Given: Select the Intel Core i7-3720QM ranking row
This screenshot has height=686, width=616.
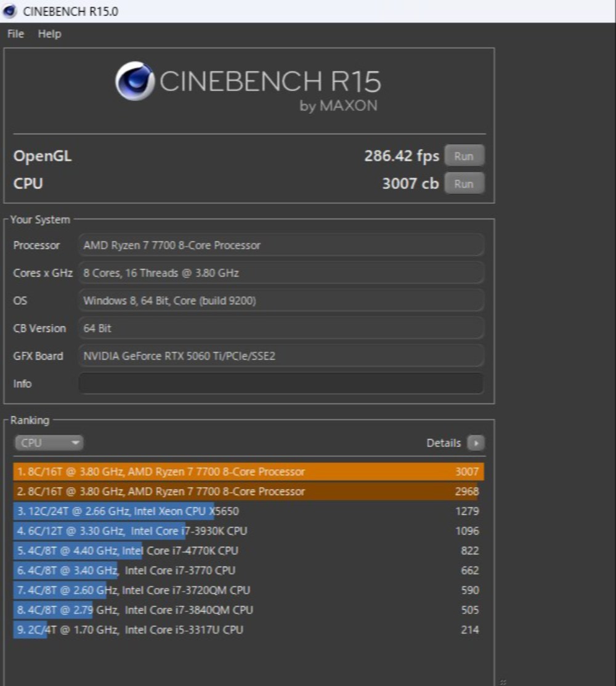Looking at the screenshot, I should (248, 590).
